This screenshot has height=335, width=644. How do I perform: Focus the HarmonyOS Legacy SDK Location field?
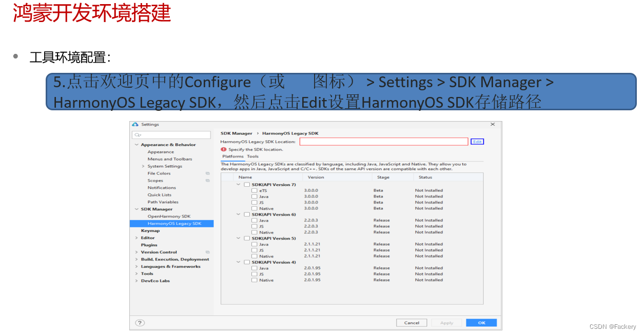(x=384, y=142)
